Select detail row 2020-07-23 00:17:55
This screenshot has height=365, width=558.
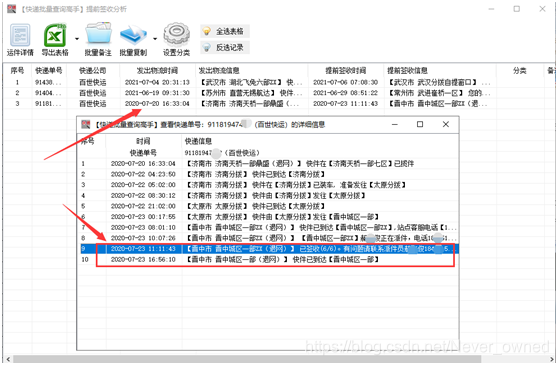[268, 217]
